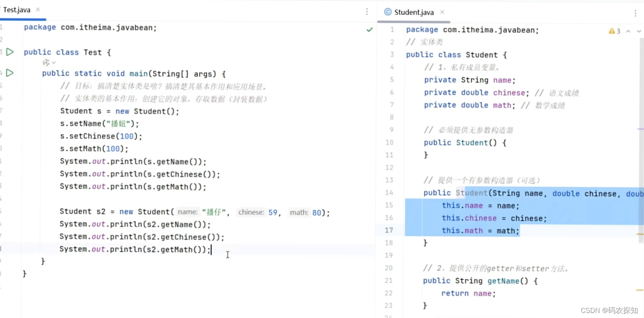Click the 'name:' parameter hint
Viewport: 644px width, 318px height.
187,212
